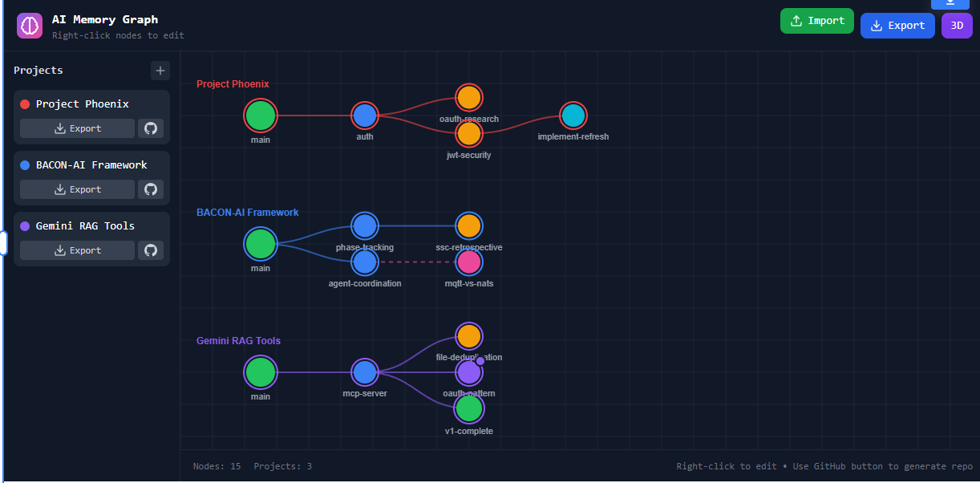
Task: Click the red Project Phoenix color dot
Action: (x=25, y=104)
